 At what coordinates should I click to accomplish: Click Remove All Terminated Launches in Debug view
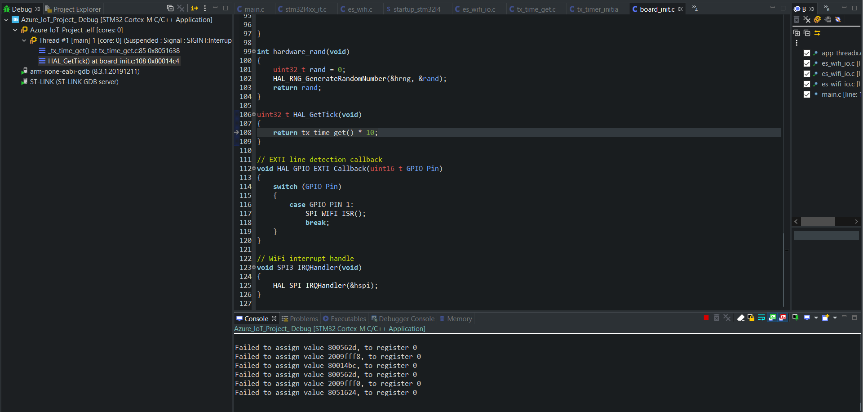pos(181,8)
